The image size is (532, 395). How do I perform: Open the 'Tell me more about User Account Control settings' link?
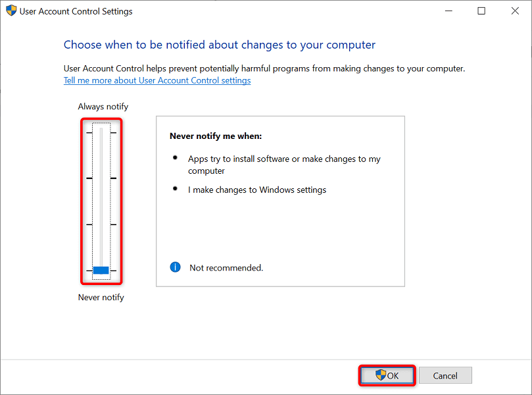(157, 80)
